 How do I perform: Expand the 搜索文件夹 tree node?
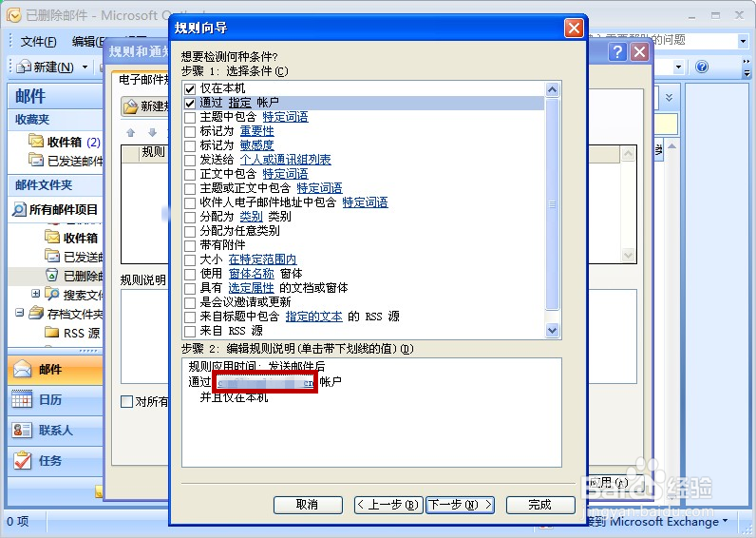(35, 294)
